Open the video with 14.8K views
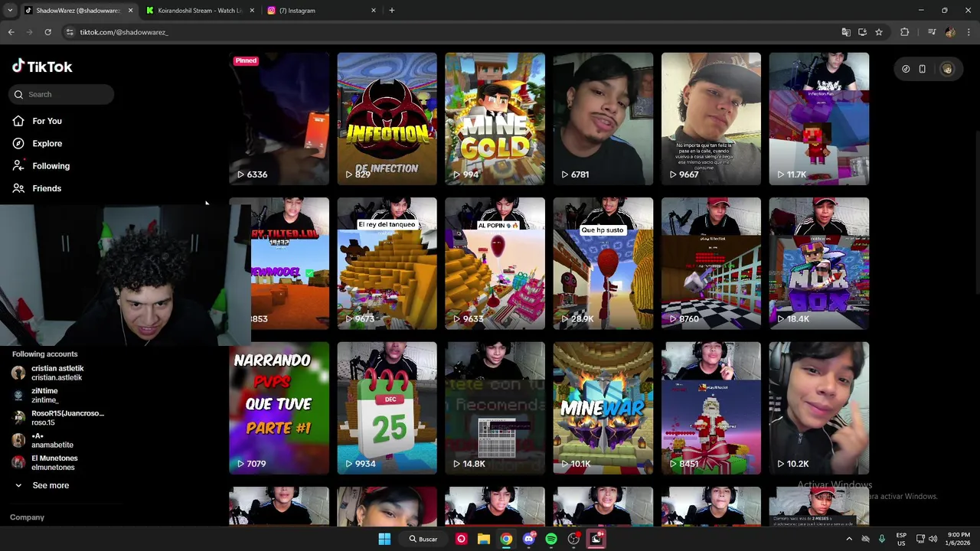The image size is (980, 551). (495, 408)
